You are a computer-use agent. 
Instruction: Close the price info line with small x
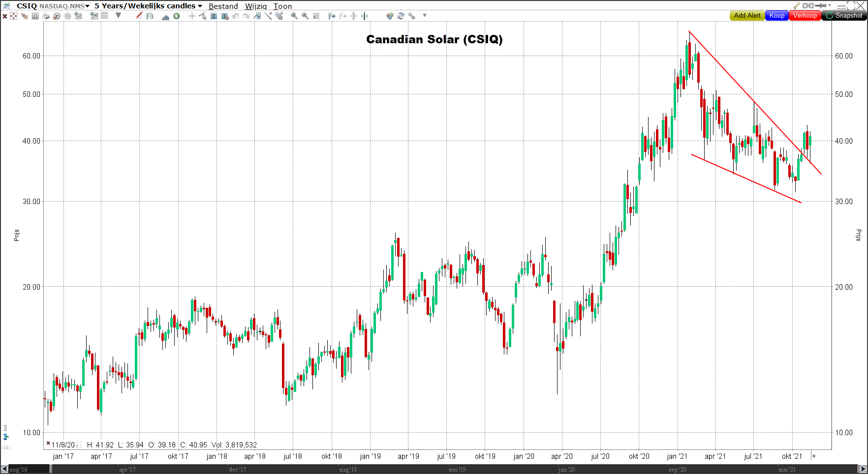point(48,444)
